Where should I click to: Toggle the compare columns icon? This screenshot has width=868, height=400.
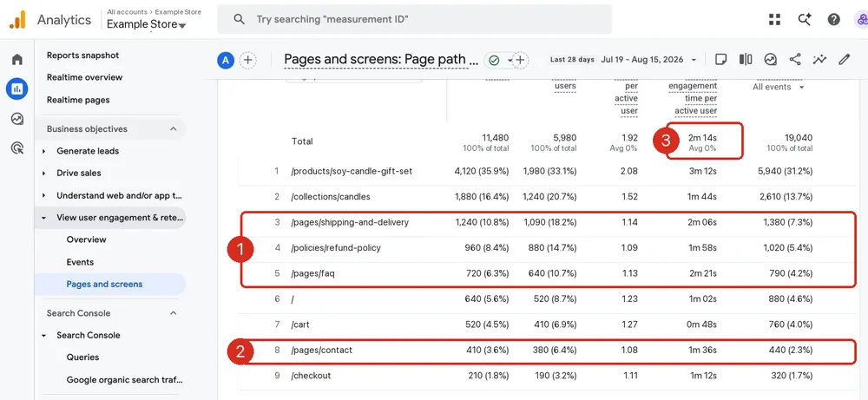click(x=746, y=59)
